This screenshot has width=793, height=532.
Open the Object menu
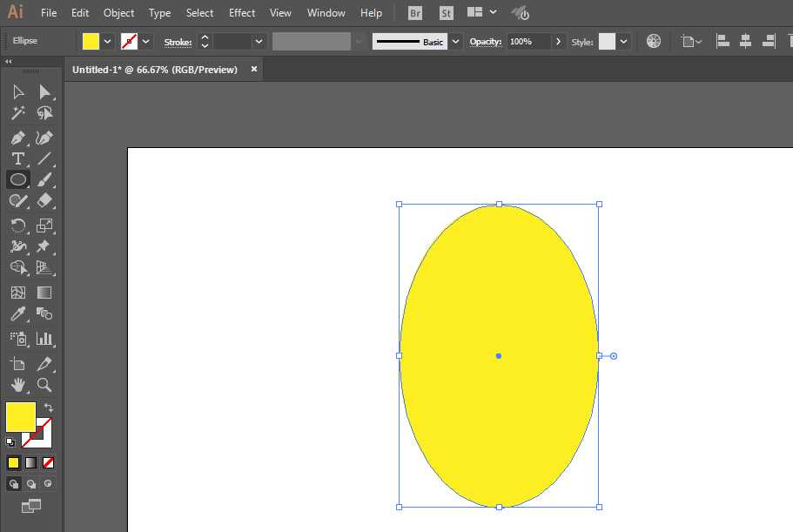click(118, 13)
